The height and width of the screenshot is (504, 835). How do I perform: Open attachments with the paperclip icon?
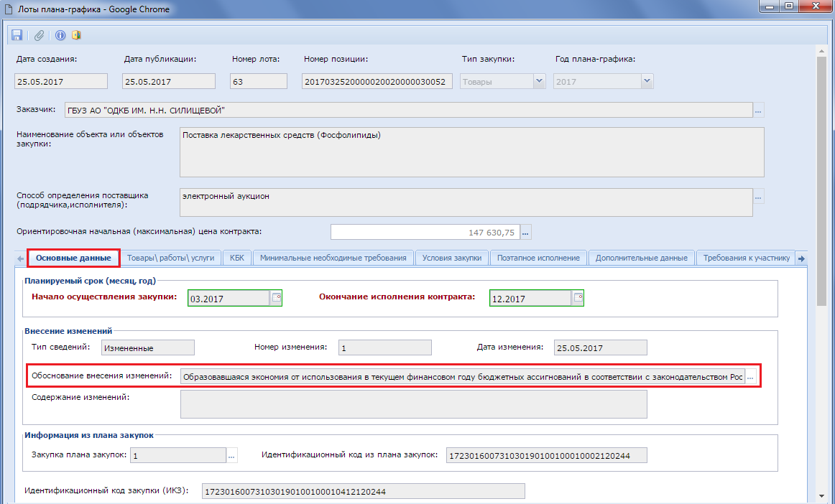coord(40,35)
